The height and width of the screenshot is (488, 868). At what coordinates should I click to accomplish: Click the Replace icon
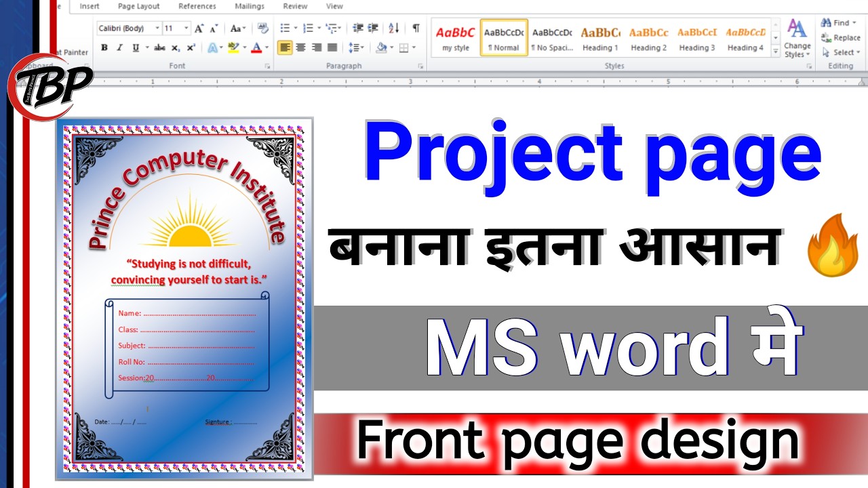click(826, 38)
